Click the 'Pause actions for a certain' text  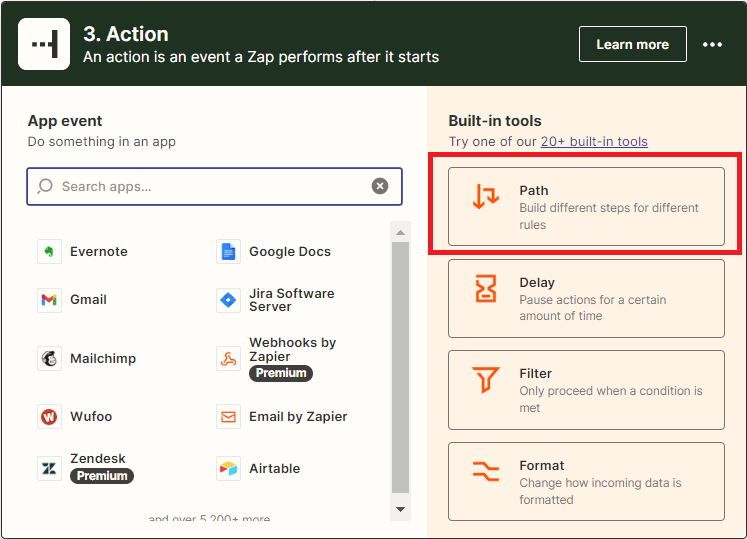click(593, 300)
